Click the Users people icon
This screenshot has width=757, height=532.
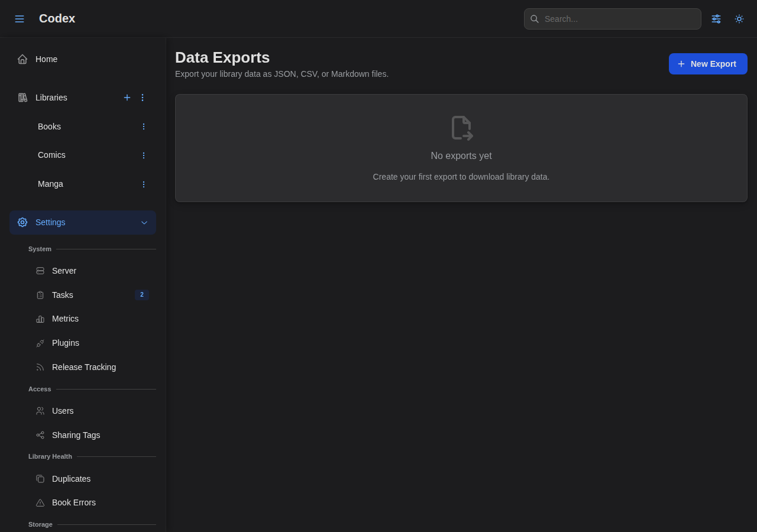tap(40, 411)
